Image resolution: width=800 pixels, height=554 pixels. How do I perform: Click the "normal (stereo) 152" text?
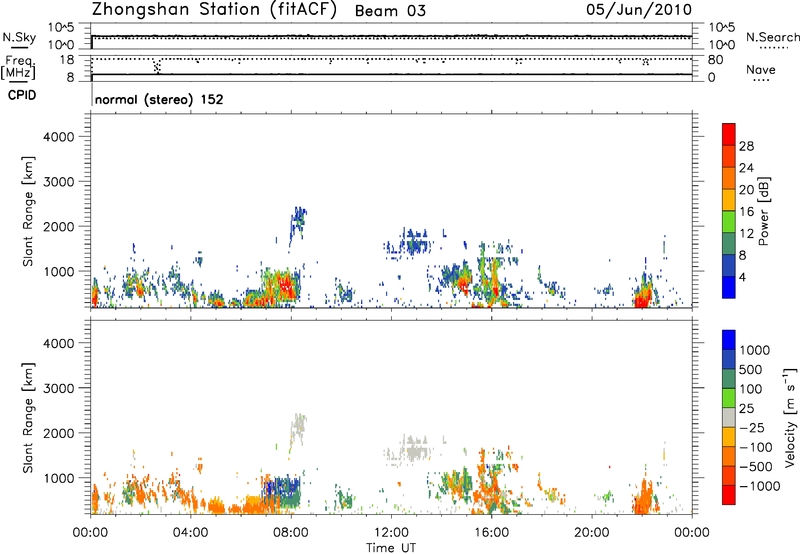pos(159,99)
